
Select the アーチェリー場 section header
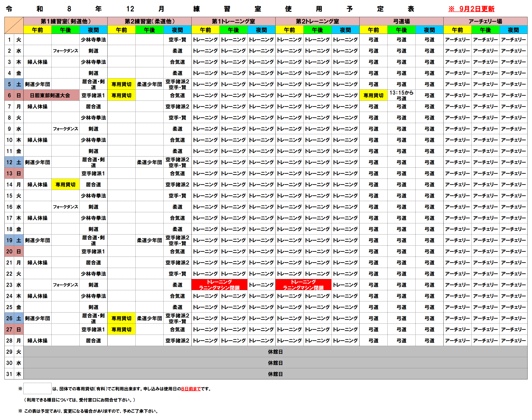click(485, 21)
